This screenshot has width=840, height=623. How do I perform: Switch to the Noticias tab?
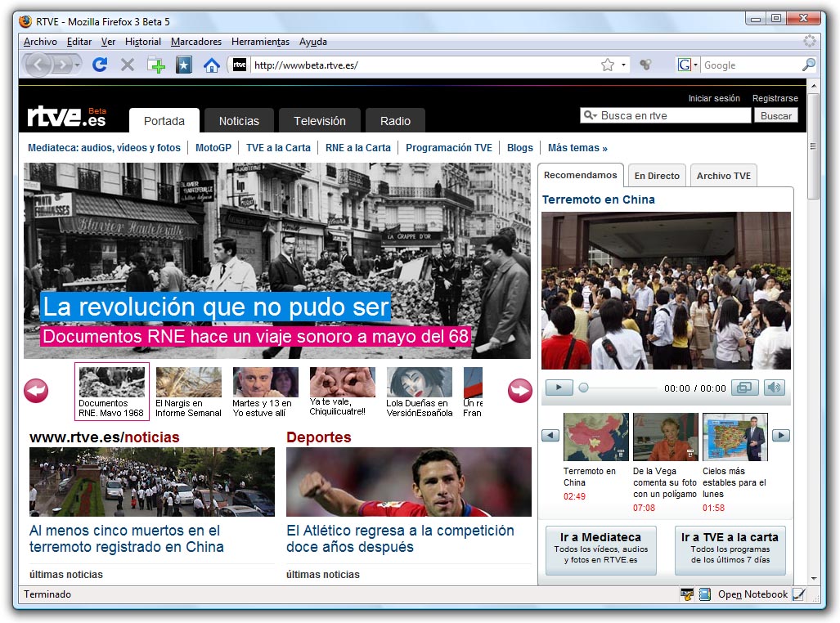click(239, 121)
